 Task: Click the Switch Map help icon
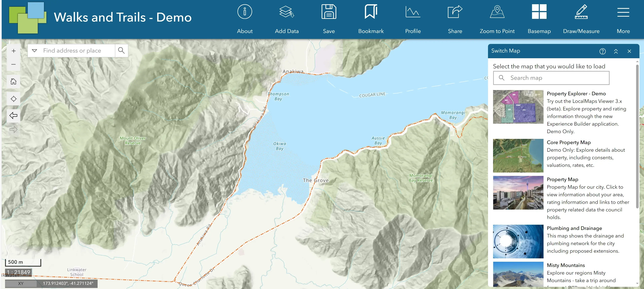click(602, 51)
